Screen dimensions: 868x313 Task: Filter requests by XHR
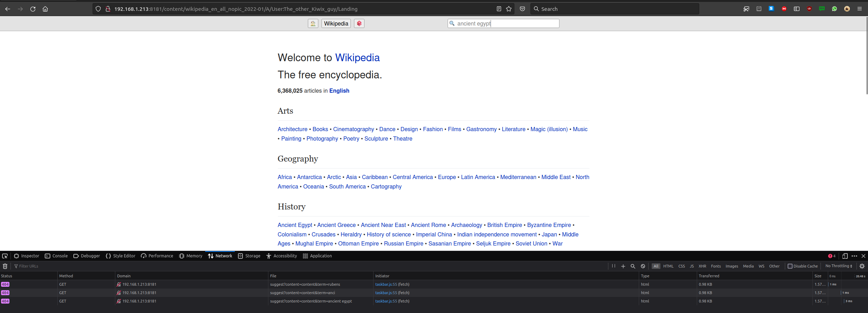pyautogui.click(x=702, y=266)
